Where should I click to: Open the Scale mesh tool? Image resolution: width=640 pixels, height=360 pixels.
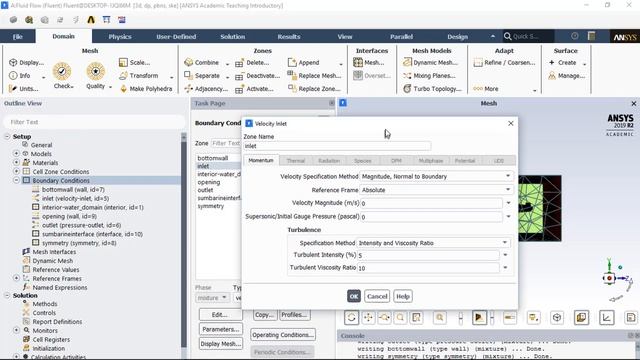pyautogui.click(x=123, y=62)
